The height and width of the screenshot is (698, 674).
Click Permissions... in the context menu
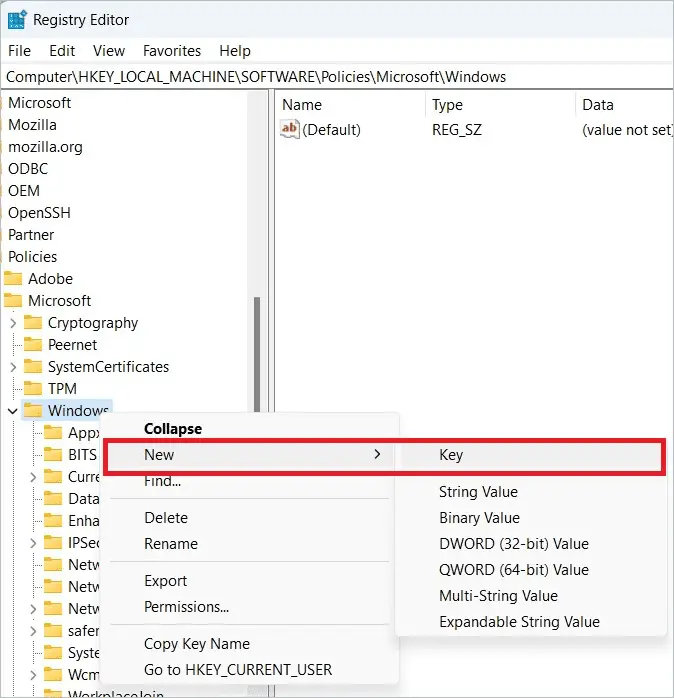pos(186,607)
